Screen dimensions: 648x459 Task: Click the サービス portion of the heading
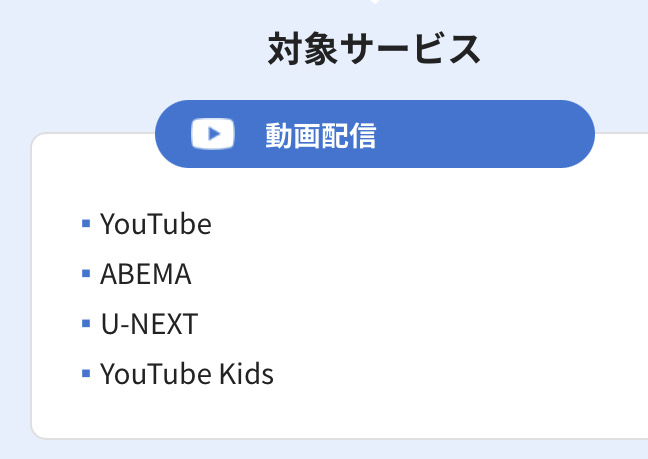pyautogui.click(x=410, y=49)
